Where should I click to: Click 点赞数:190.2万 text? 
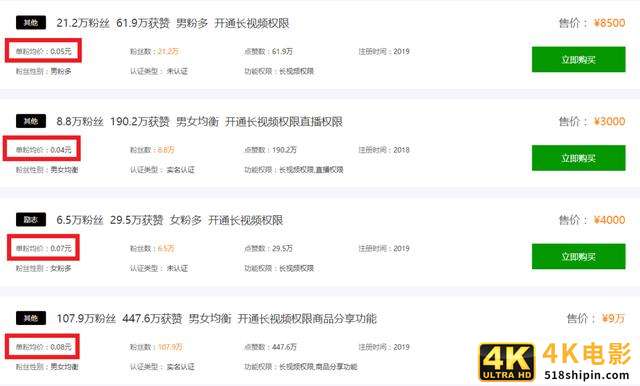click(x=271, y=150)
